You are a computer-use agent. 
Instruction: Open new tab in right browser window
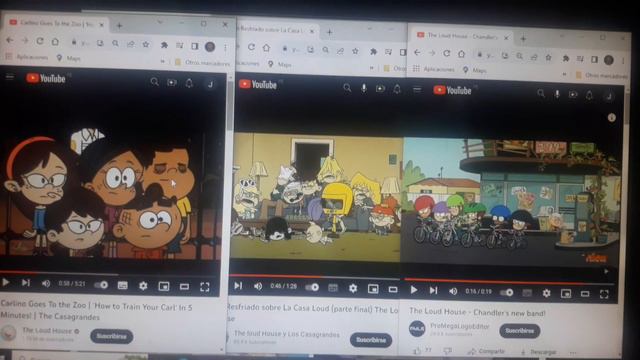[x=523, y=39]
